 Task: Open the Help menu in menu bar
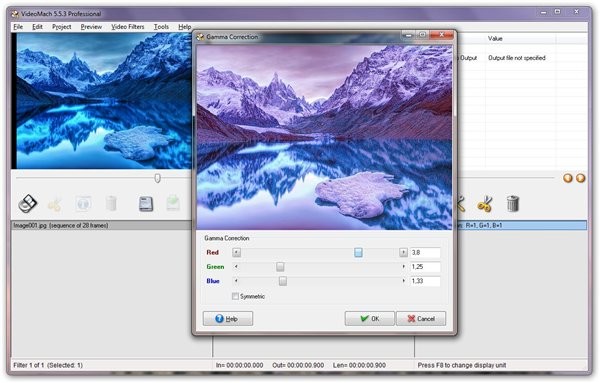(x=184, y=27)
